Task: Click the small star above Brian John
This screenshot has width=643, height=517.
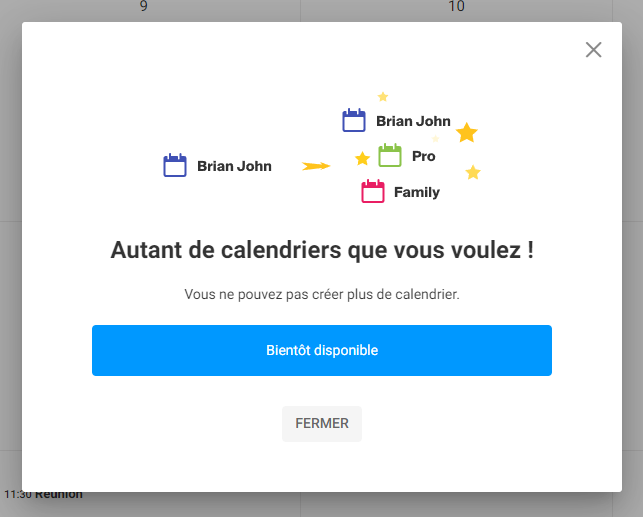Action: tap(383, 96)
